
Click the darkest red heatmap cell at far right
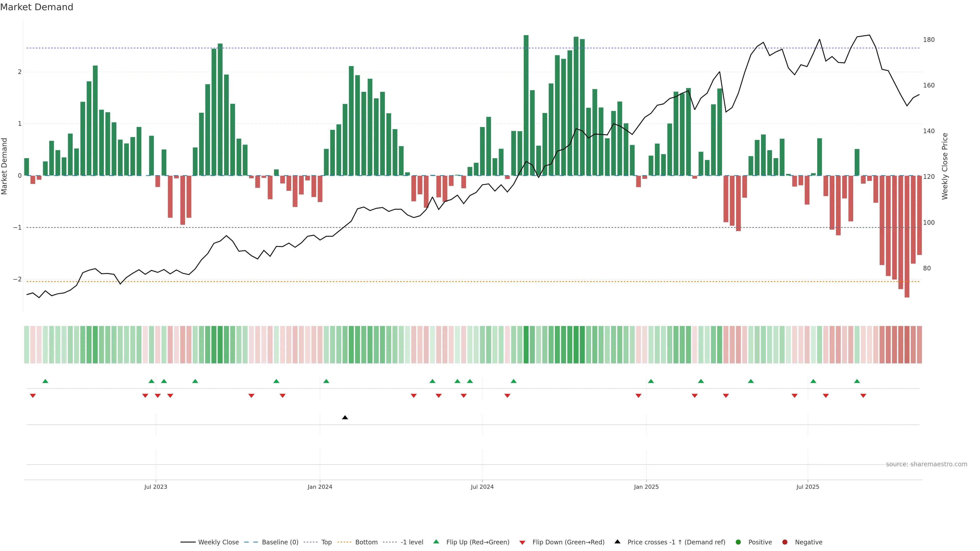(x=907, y=345)
